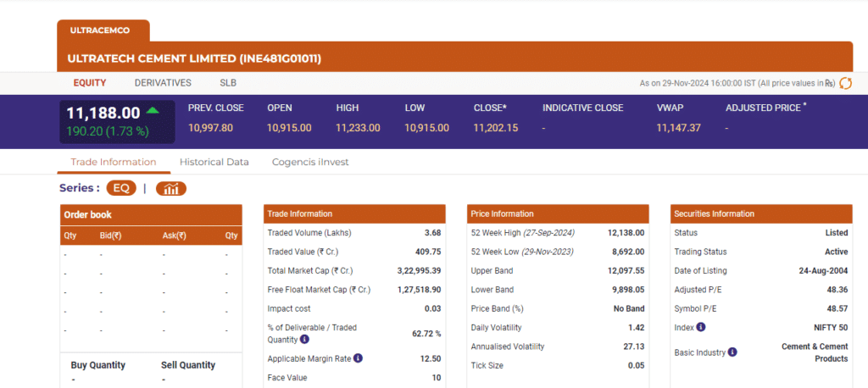Click Daily Volatility value 1.42
The image size is (868, 388).
pos(637,328)
